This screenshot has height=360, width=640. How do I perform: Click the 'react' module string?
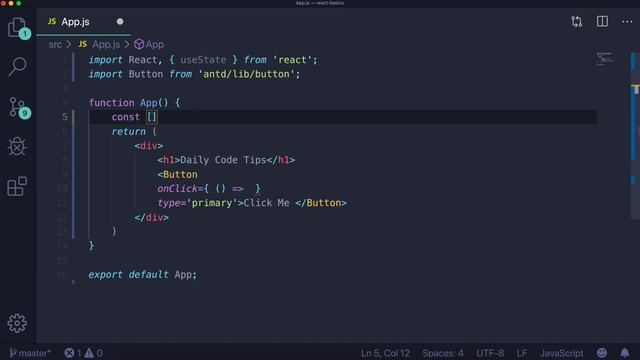(292, 60)
